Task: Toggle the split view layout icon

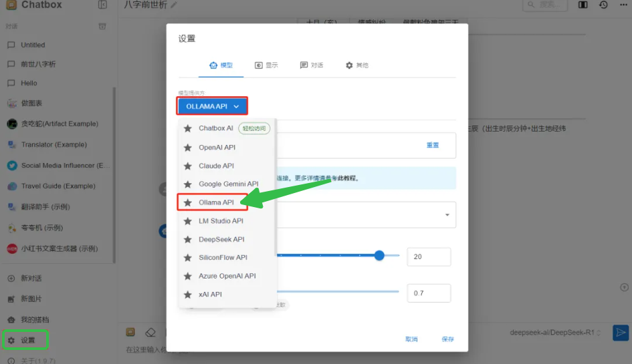Action: (583, 5)
